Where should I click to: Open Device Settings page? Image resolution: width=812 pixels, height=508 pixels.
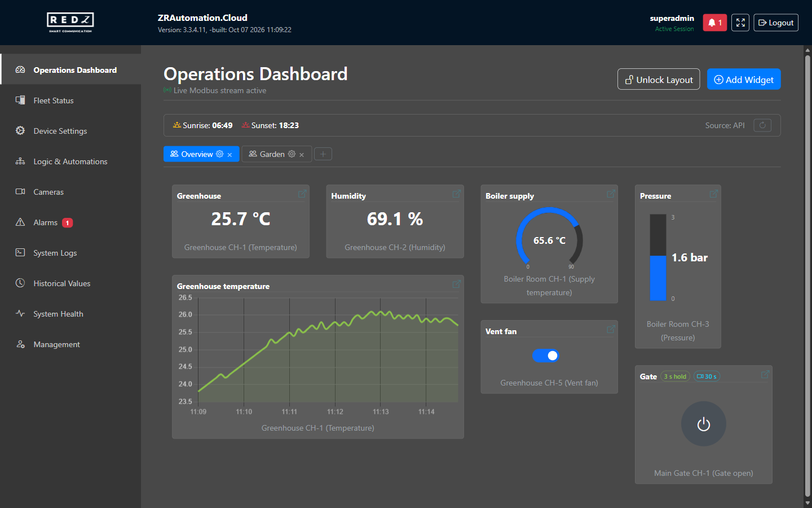[x=70, y=131]
